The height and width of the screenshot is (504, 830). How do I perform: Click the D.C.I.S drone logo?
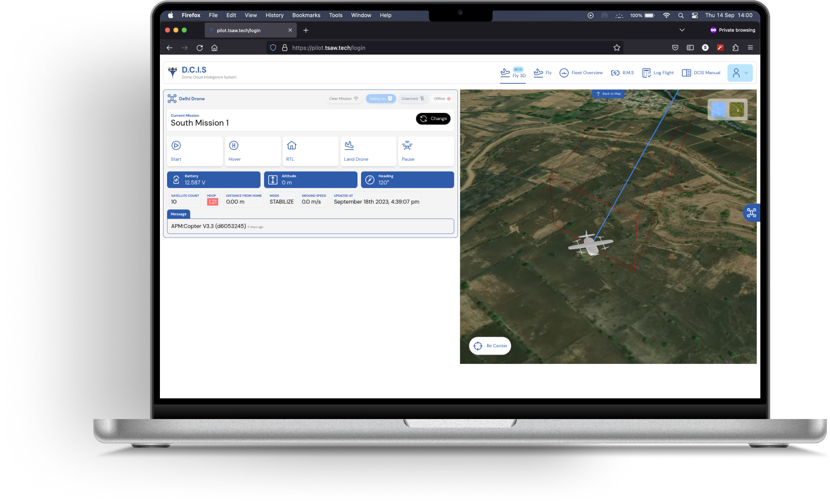(173, 72)
